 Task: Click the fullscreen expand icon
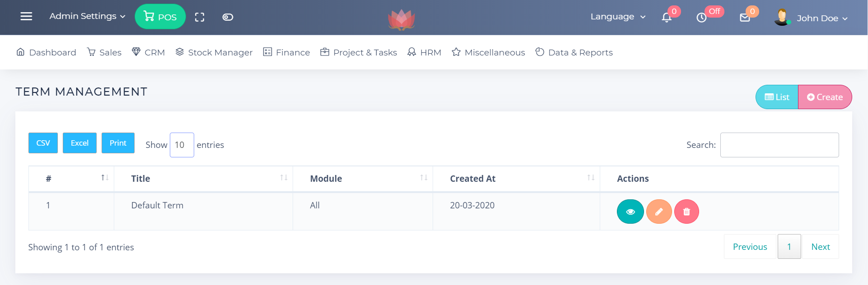pos(200,17)
